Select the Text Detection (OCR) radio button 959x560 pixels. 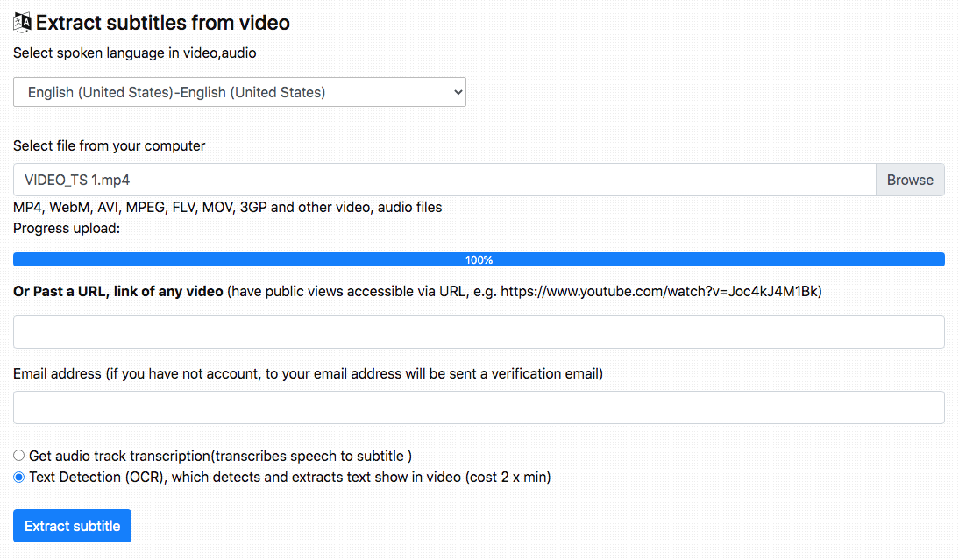19,478
